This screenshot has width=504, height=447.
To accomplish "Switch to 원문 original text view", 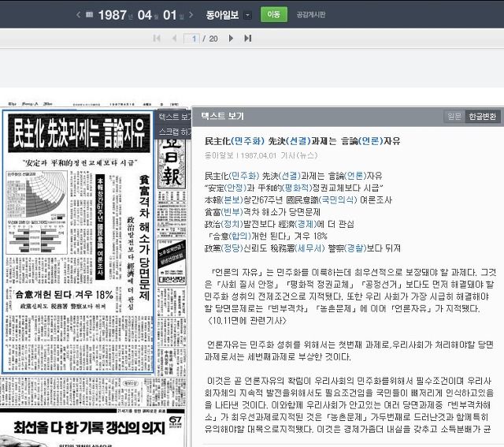I will point(454,116).
